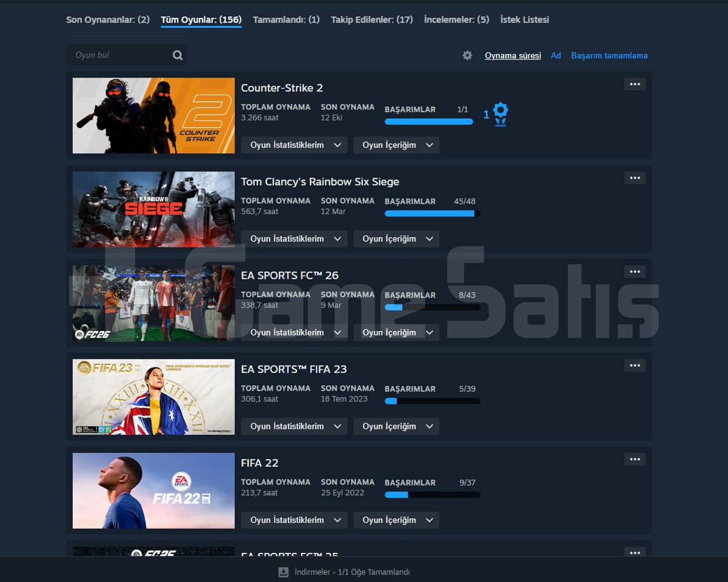Screen dimensions: 728x582
Task: Click EA SPORTS FC 26 achievements progress bar
Action: pos(433,307)
